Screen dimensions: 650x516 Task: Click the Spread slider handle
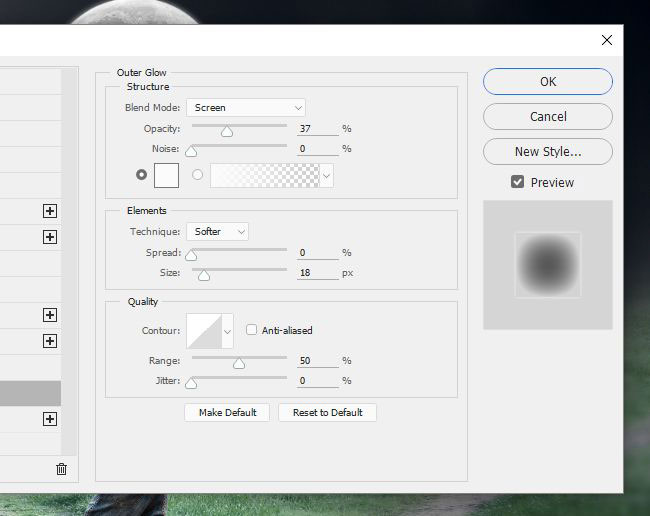[x=191, y=255]
